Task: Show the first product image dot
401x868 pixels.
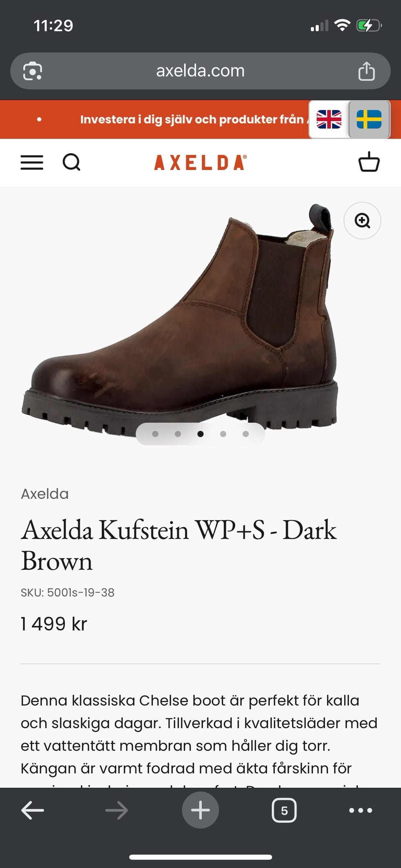Action: [155, 434]
